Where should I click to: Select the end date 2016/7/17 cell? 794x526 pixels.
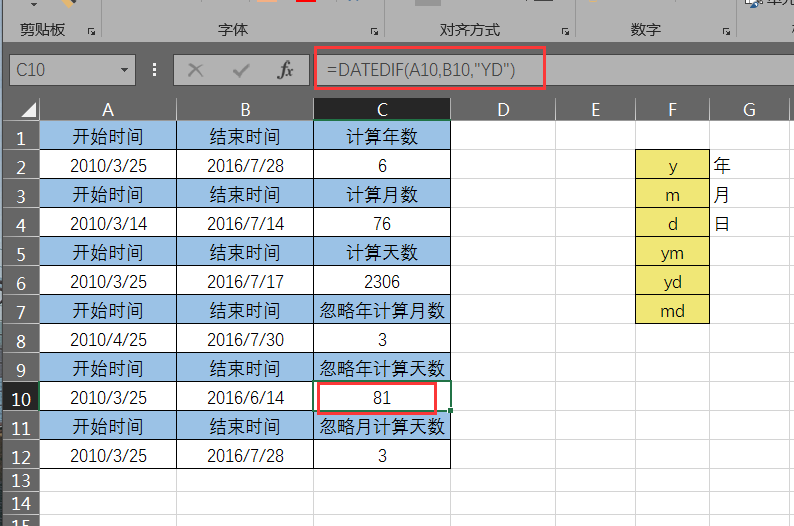click(x=245, y=281)
